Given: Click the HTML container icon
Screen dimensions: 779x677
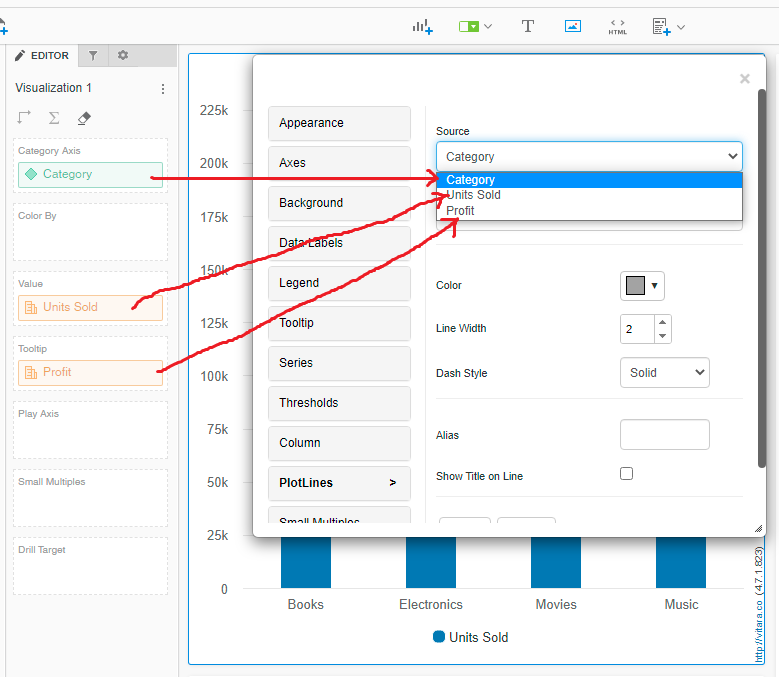Looking at the screenshot, I should (618, 27).
